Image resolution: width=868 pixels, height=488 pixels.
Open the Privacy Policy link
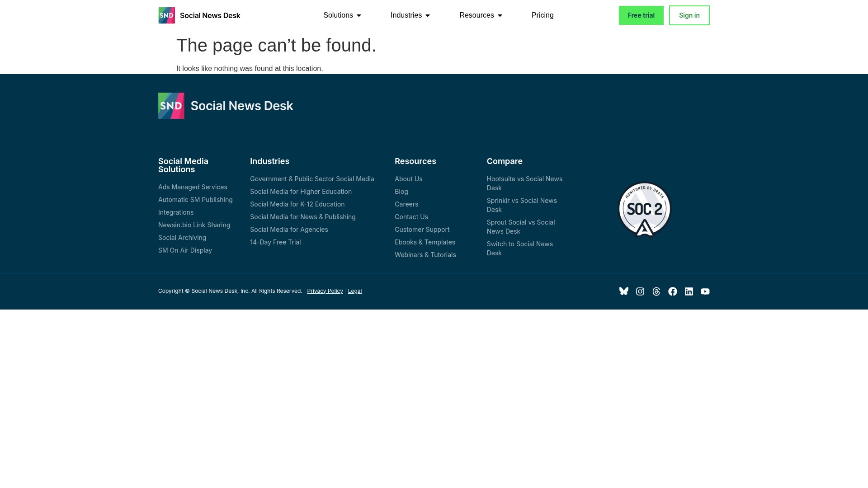tap(325, 291)
